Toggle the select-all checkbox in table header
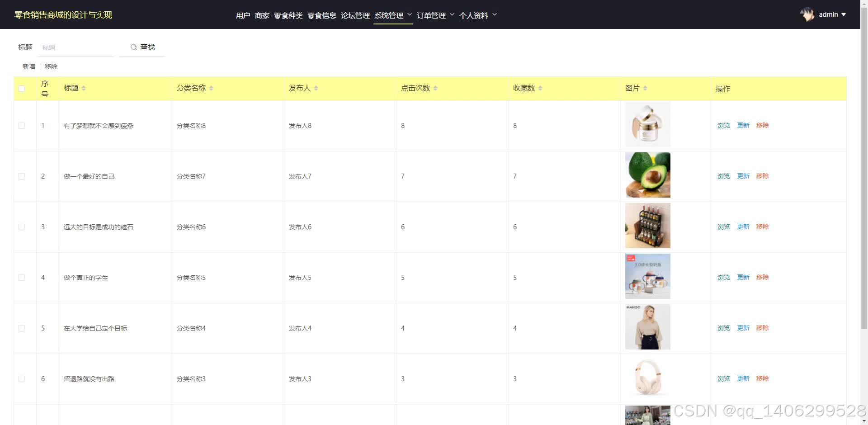The height and width of the screenshot is (425, 868). pyautogui.click(x=22, y=89)
